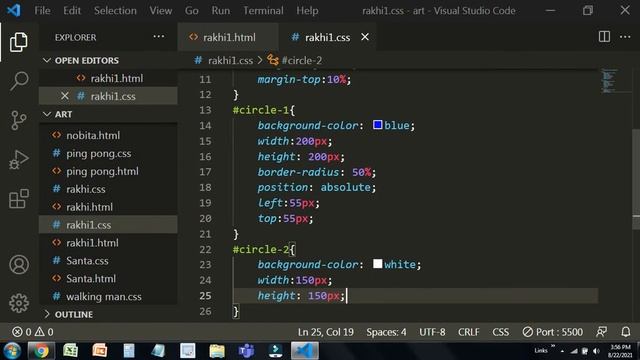This screenshot has width=640, height=360.
Task: Open the Go menu
Action: (x=191, y=10)
